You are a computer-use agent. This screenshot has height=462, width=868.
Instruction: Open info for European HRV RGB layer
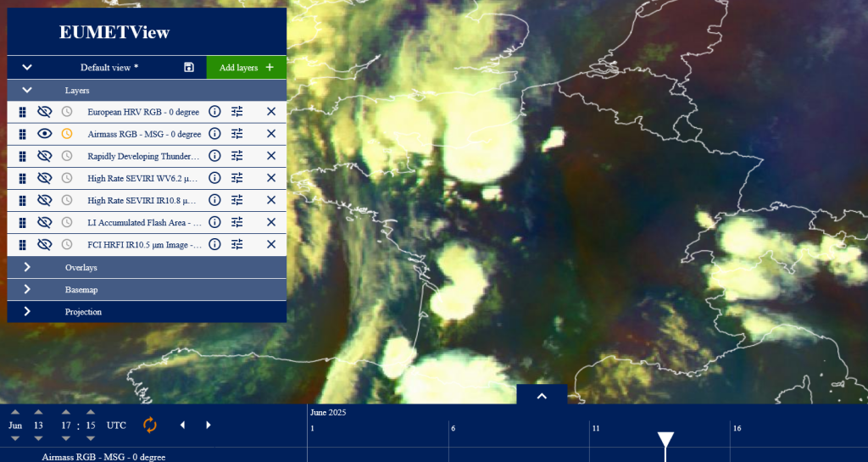(214, 112)
